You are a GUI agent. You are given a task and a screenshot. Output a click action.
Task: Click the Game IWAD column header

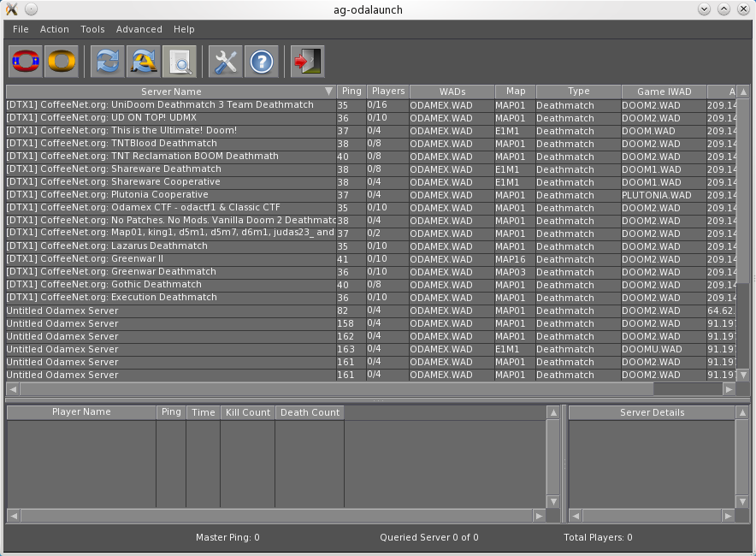point(664,92)
